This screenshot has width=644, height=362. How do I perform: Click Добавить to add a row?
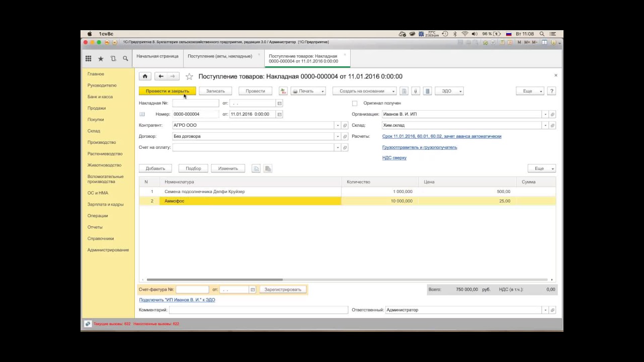[x=155, y=168]
